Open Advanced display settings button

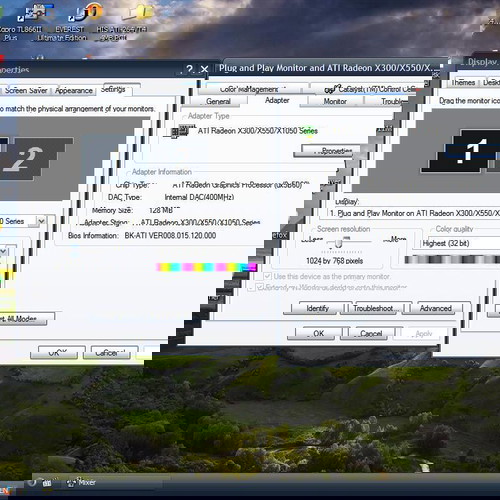click(436, 308)
